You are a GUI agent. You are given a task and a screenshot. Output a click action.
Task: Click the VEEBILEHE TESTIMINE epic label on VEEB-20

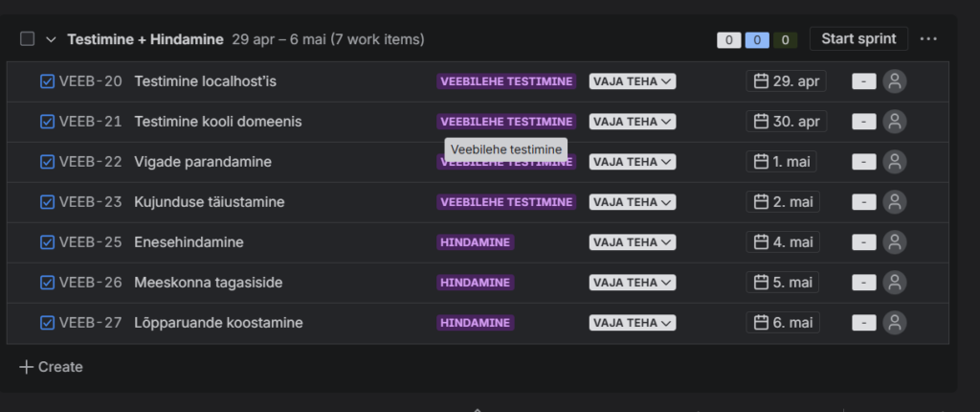tap(506, 81)
